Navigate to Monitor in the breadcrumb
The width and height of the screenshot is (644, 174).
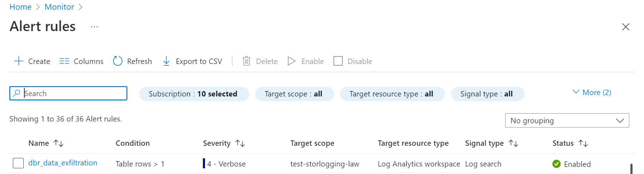coord(59,7)
